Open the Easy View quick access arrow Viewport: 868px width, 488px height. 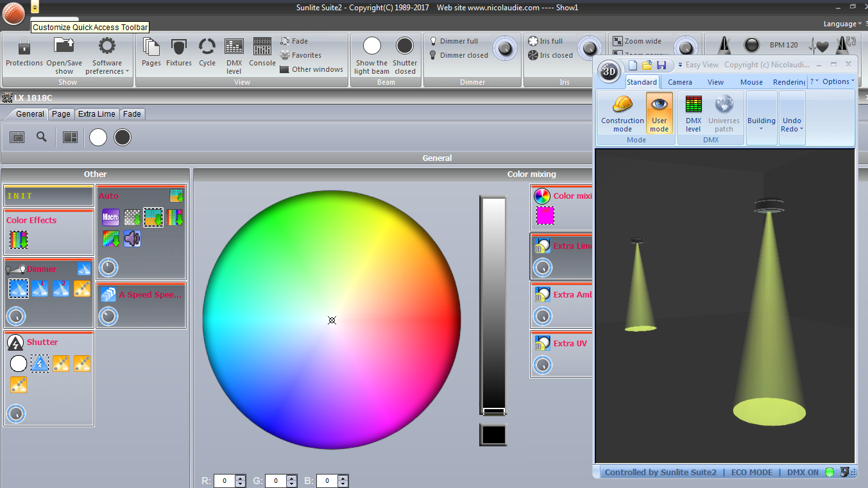[x=679, y=65]
